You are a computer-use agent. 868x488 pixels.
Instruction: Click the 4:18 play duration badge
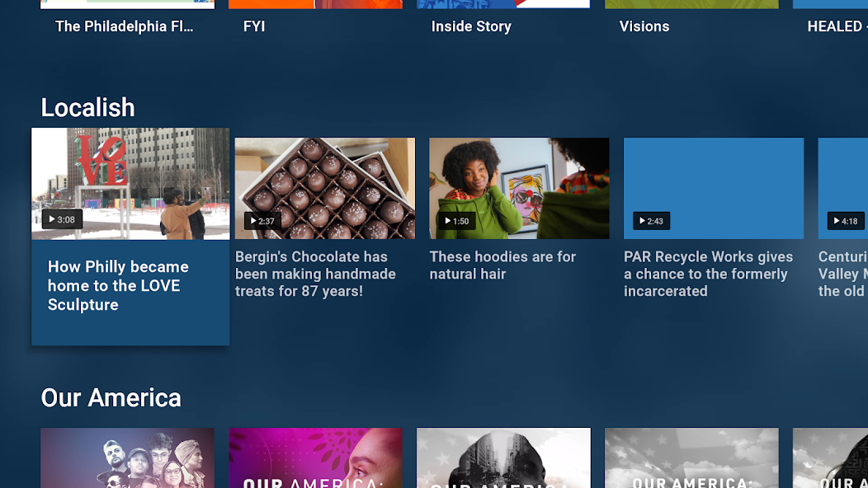pos(845,221)
